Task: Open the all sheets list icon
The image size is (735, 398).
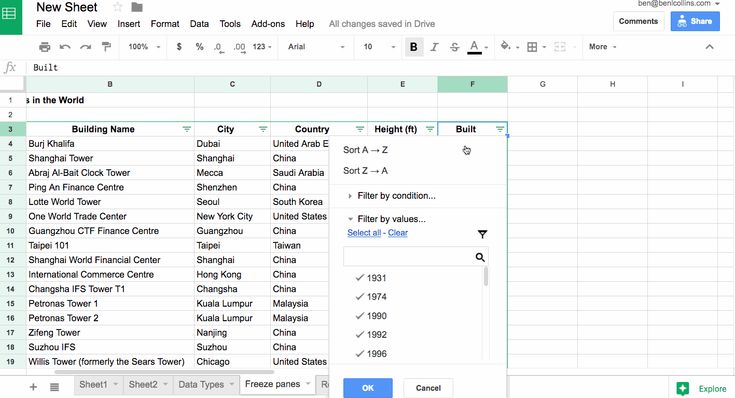Action: pos(54,387)
